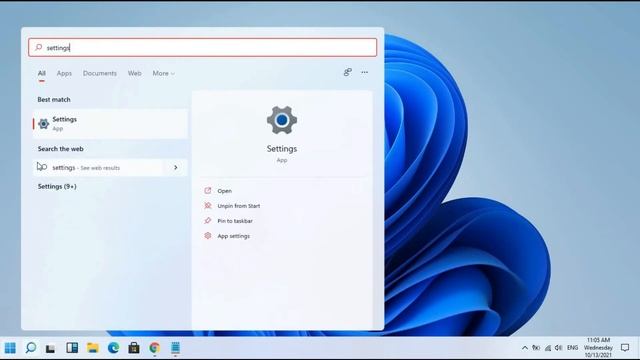The height and width of the screenshot is (360, 640).
Task: Click the network icon in system tray
Action: [548, 348]
